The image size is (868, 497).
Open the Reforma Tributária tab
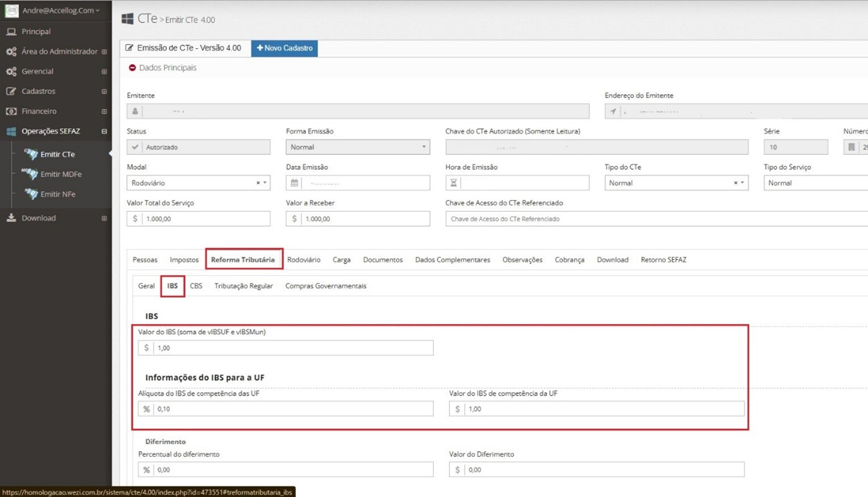[x=243, y=260]
